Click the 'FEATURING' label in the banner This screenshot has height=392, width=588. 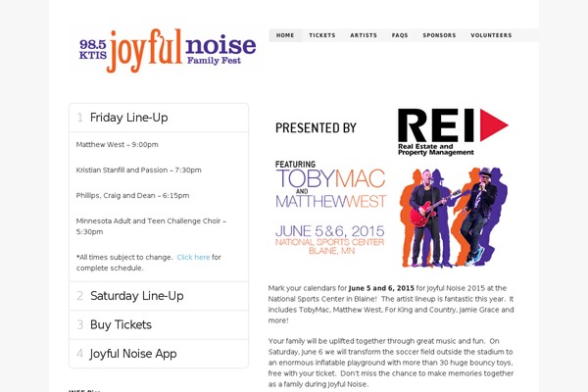click(295, 165)
